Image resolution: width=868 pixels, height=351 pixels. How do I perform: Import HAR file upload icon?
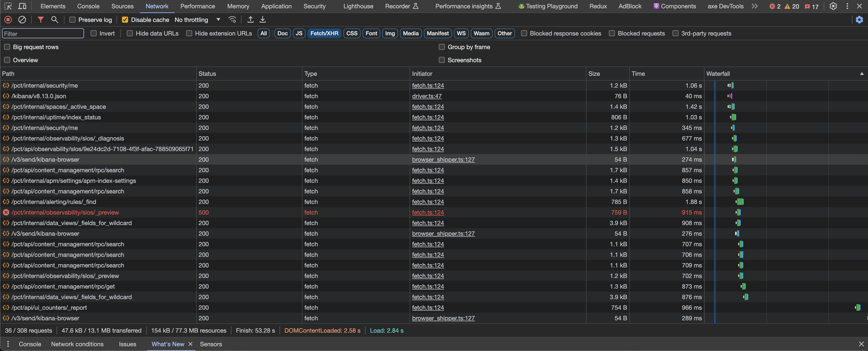[250, 20]
